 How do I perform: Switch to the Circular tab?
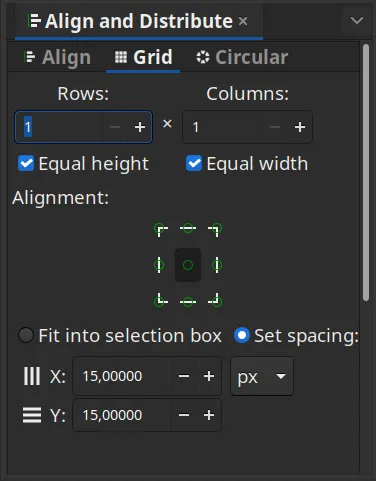[242, 57]
